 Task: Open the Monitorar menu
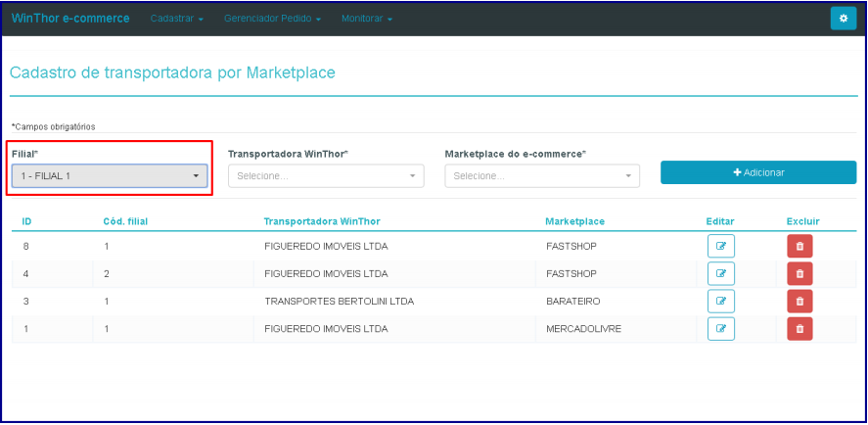click(366, 19)
